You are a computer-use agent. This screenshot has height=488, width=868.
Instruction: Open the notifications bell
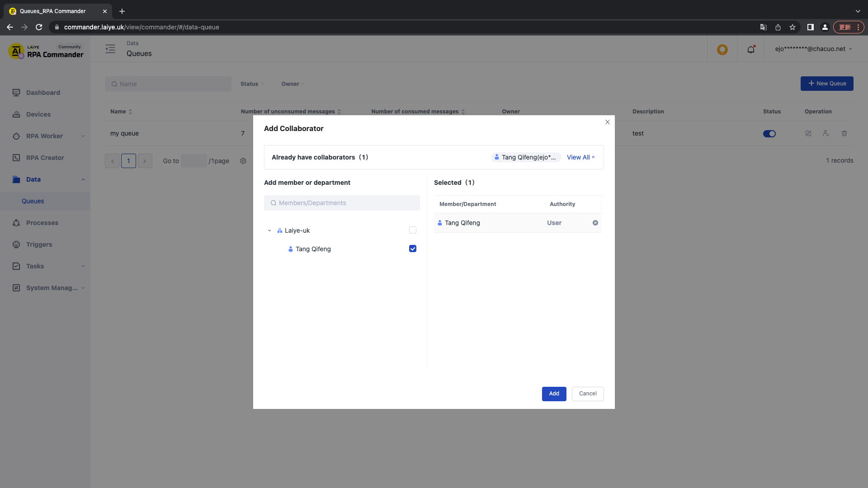[751, 49]
